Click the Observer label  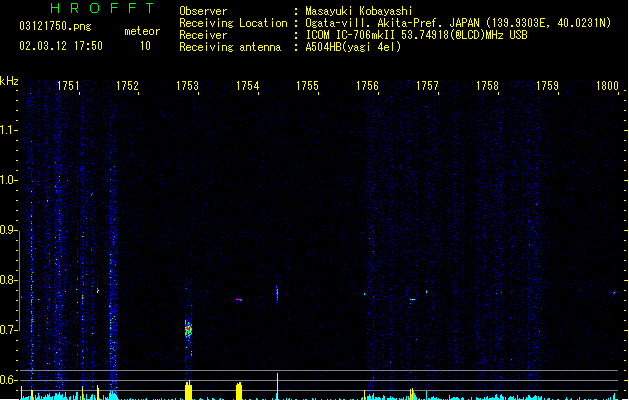pyautogui.click(x=203, y=11)
